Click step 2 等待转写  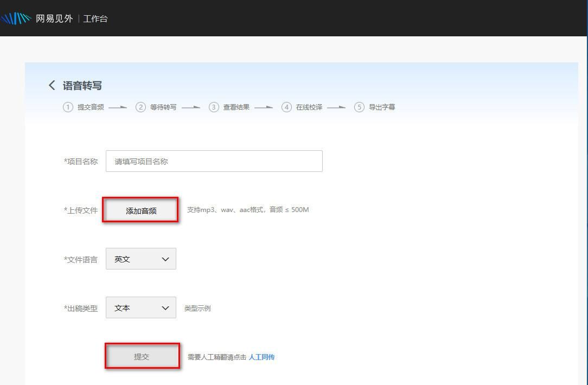[156, 107]
